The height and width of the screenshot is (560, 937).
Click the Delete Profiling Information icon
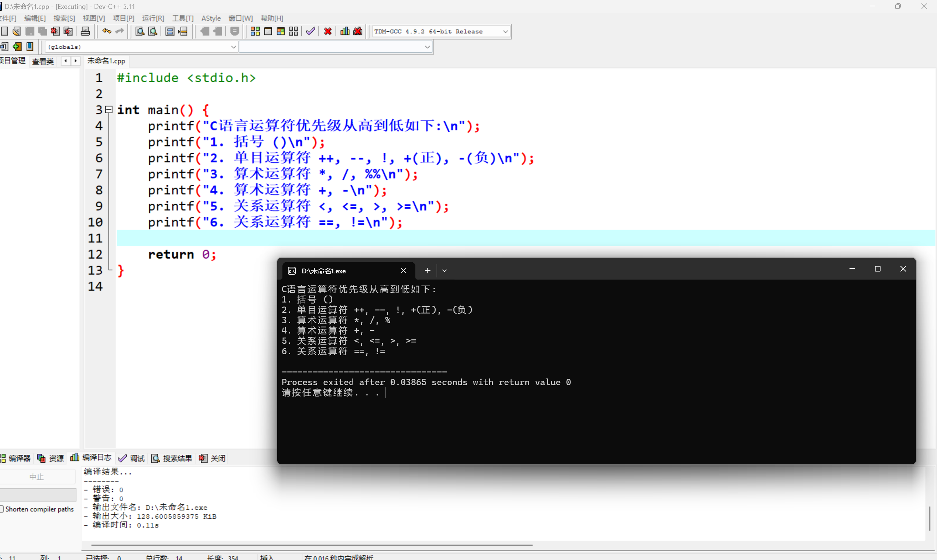click(358, 31)
